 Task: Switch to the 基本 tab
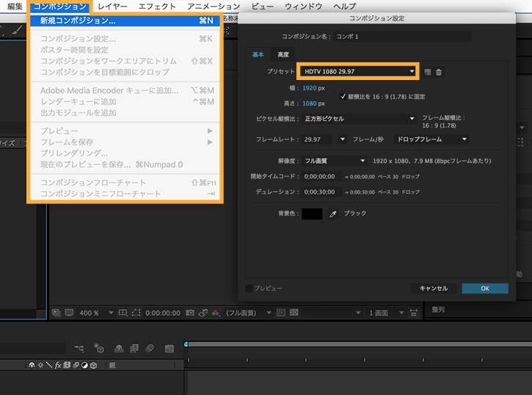click(258, 54)
